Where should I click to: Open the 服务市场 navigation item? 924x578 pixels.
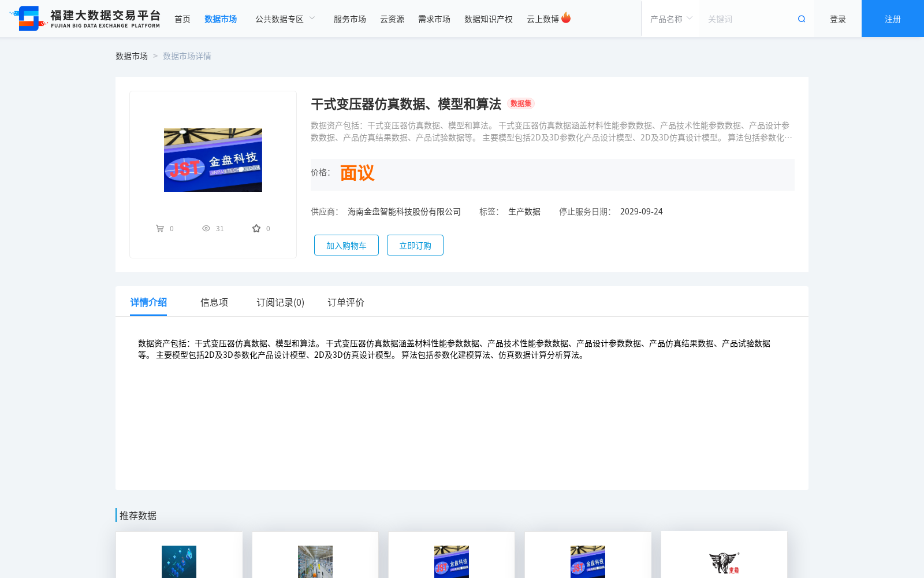[350, 19]
